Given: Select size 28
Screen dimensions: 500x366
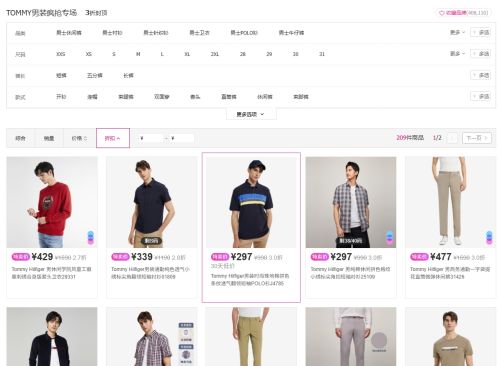Looking at the screenshot, I should point(243,54).
